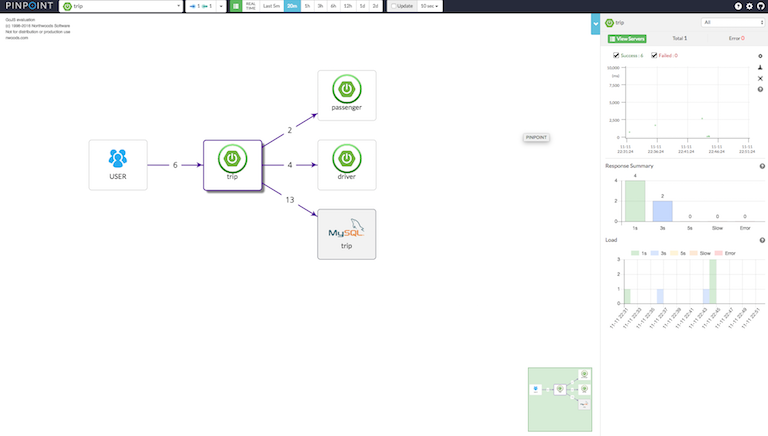Viewport: 768px width, 436px height.
Task: Click the View Servers button
Action: pos(627,38)
